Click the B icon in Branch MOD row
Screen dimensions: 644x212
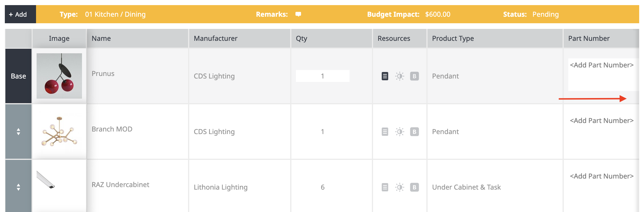[x=414, y=132]
